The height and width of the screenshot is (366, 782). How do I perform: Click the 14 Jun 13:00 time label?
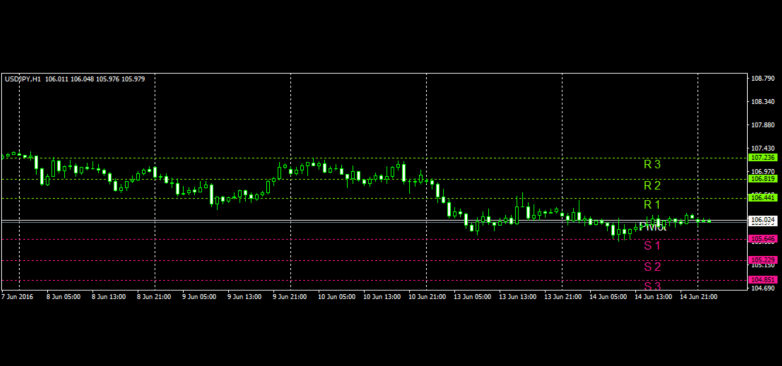click(652, 297)
